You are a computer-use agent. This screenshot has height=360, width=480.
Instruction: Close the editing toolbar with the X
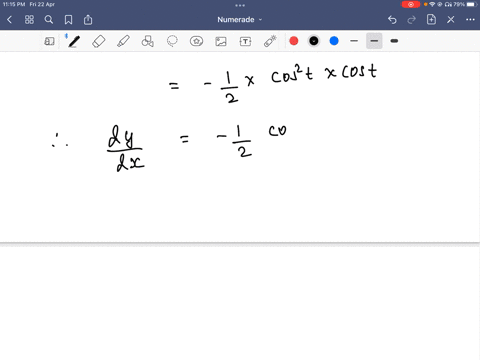451,20
